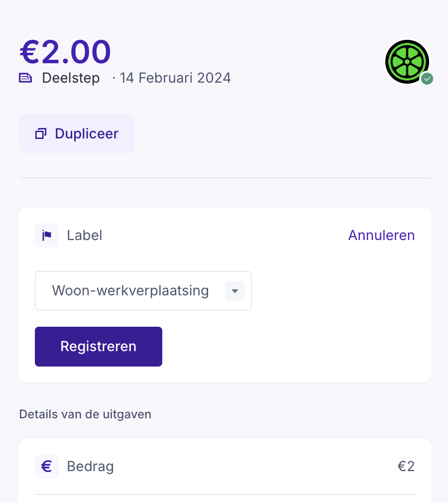This screenshot has width=448, height=503.
Task: Click the Bedrag row label
Action: point(90,467)
